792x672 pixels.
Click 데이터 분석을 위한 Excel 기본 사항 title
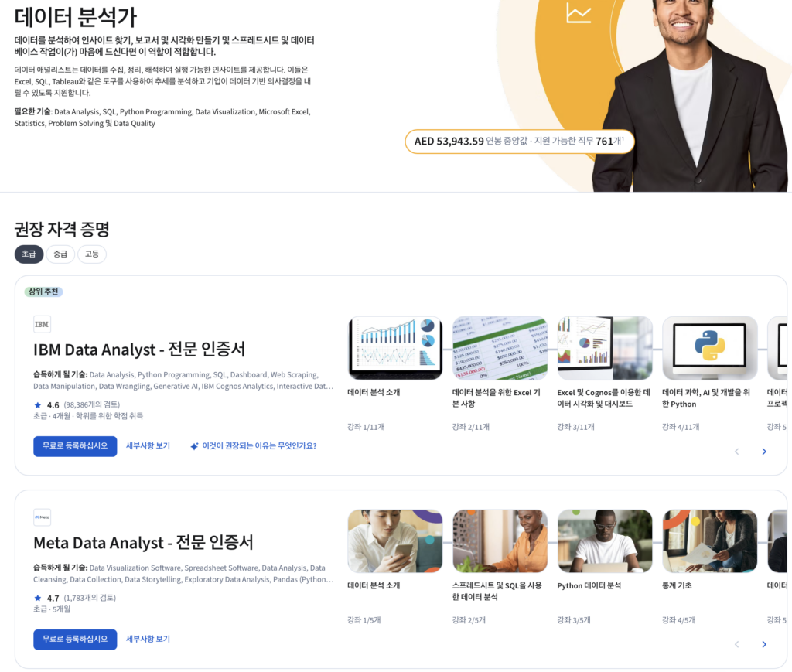point(497,397)
